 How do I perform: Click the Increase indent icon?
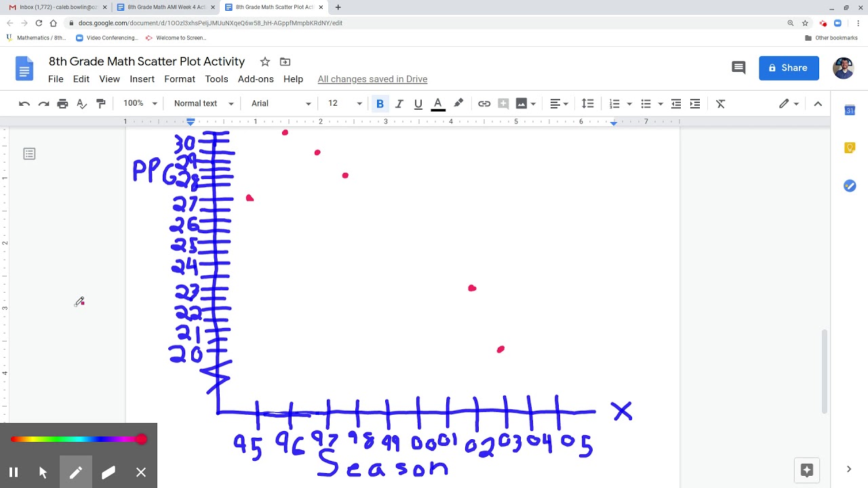click(695, 104)
